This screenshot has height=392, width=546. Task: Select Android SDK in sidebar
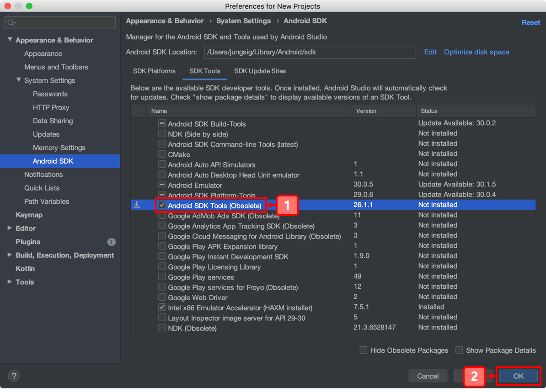(x=60, y=161)
